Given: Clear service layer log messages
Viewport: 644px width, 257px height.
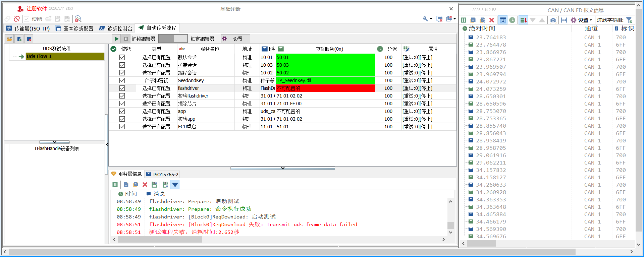Looking at the screenshot, I should click(145, 185).
